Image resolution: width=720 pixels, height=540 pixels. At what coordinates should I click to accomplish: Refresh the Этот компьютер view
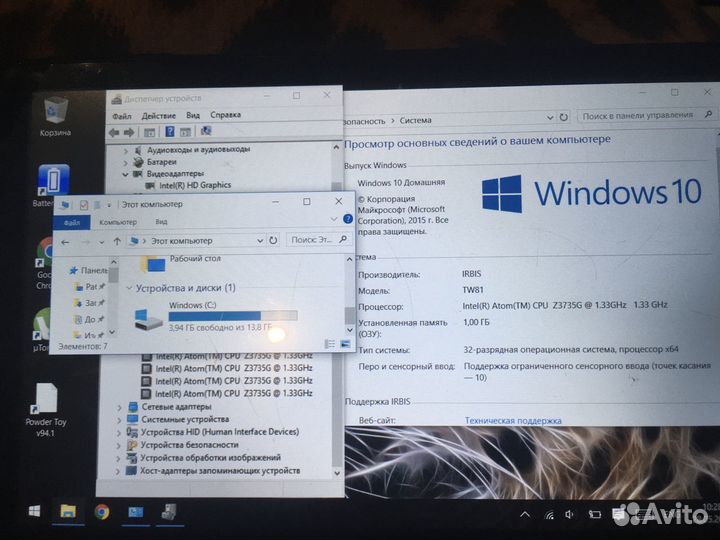click(x=273, y=240)
